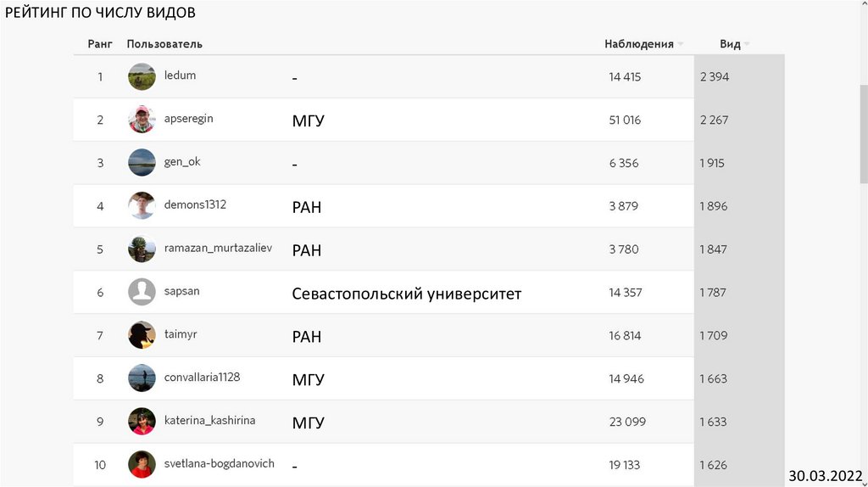Click svetlana-bogdanovich's profile avatar

[x=142, y=465]
